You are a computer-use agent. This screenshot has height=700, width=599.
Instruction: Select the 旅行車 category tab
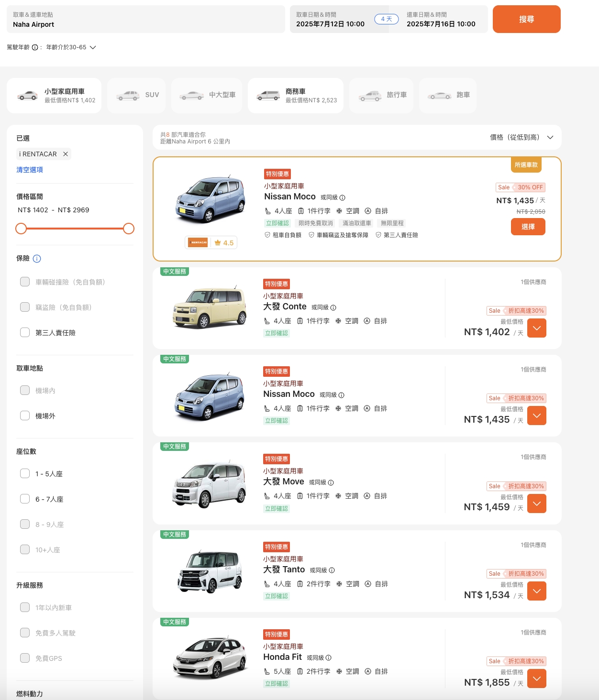(381, 96)
